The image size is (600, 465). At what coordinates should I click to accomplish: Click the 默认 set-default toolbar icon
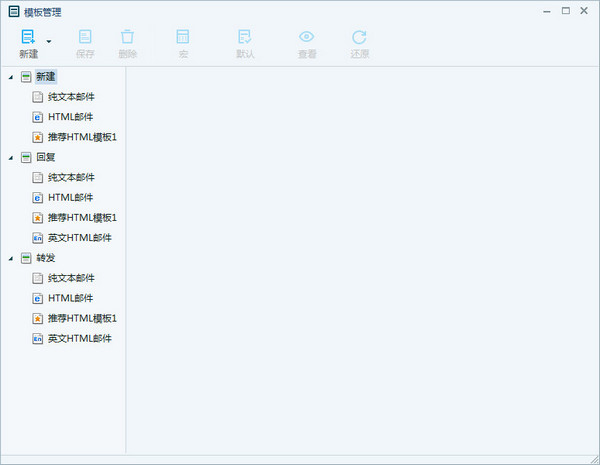pyautogui.click(x=245, y=37)
